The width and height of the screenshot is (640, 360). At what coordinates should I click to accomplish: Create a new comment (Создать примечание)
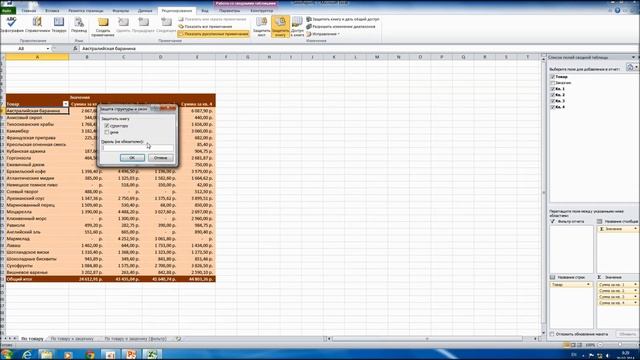(103, 27)
